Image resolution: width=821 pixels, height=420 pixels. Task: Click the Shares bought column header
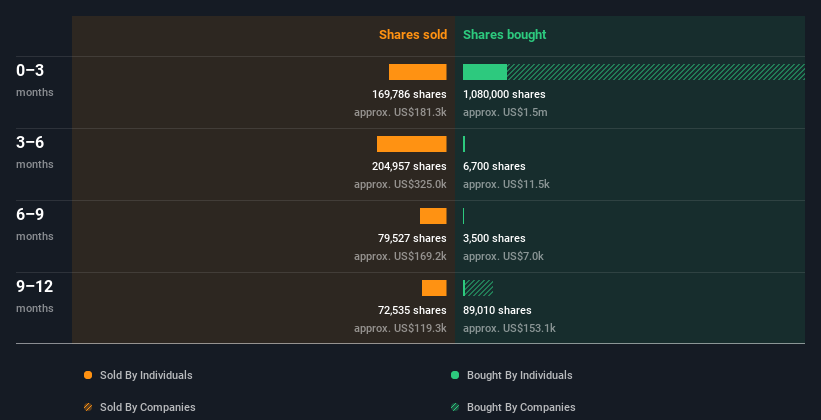pos(505,35)
